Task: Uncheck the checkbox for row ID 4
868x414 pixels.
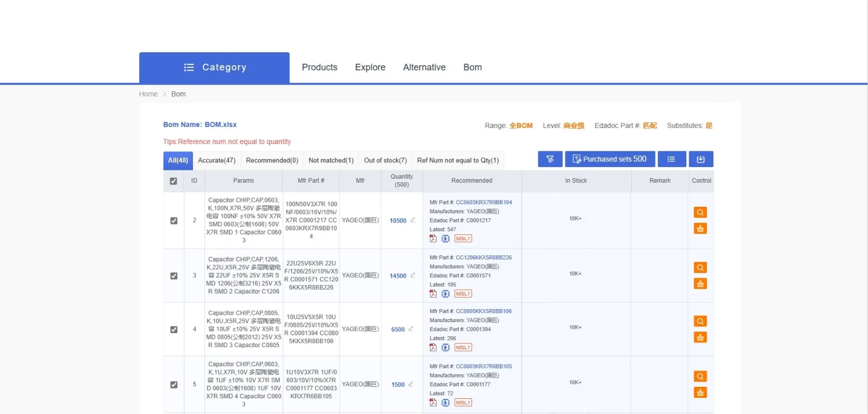Action: coord(174,329)
